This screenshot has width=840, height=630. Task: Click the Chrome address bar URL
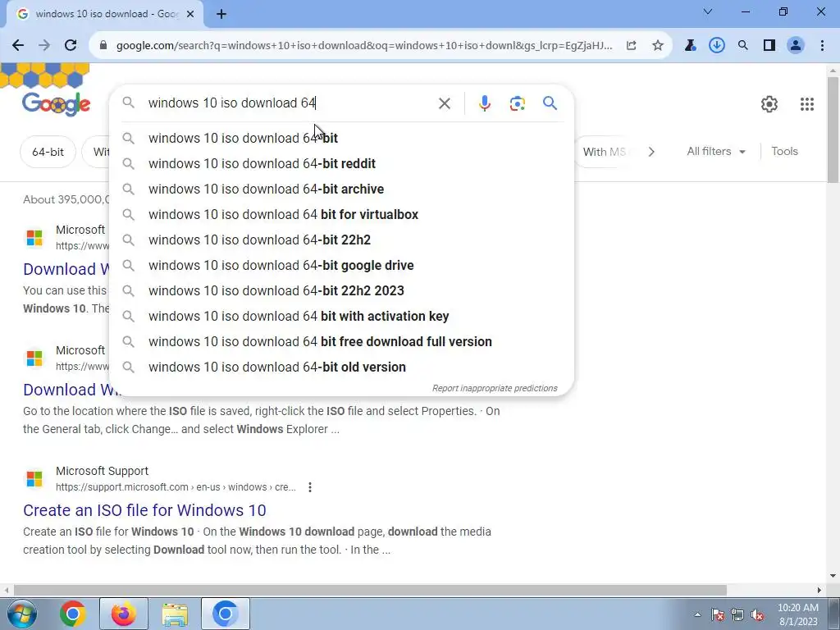click(x=364, y=46)
